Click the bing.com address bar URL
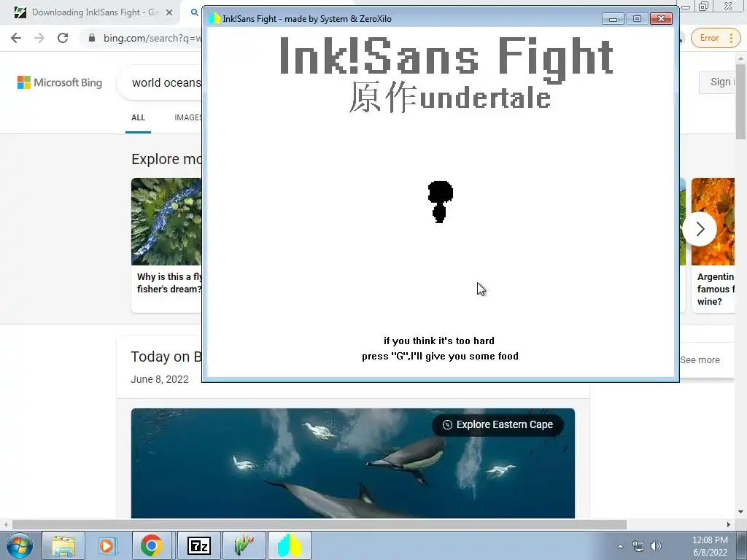 coord(152,38)
